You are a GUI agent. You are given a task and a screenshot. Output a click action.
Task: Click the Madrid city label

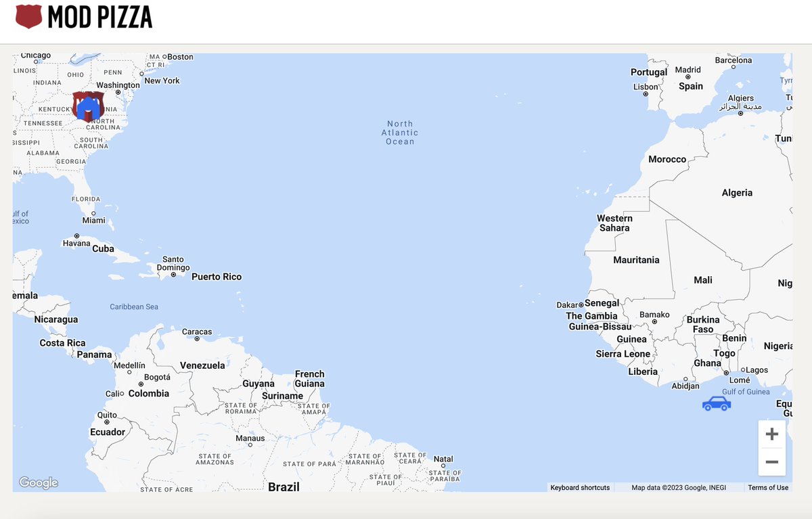(688, 70)
